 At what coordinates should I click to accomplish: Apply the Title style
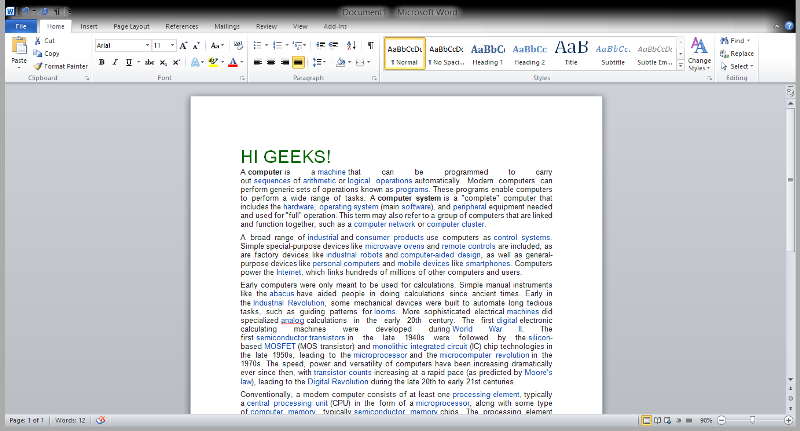point(571,53)
